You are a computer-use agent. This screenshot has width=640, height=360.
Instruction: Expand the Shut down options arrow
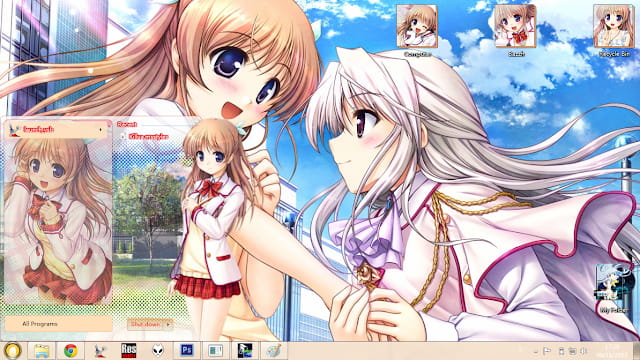pos(169,324)
